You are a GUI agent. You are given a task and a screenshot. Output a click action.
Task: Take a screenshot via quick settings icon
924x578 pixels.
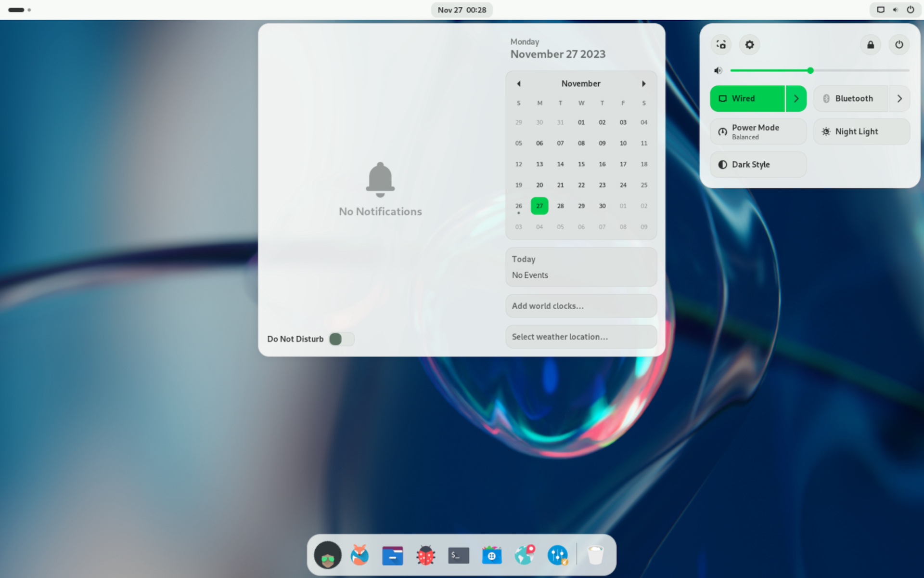pos(721,45)
